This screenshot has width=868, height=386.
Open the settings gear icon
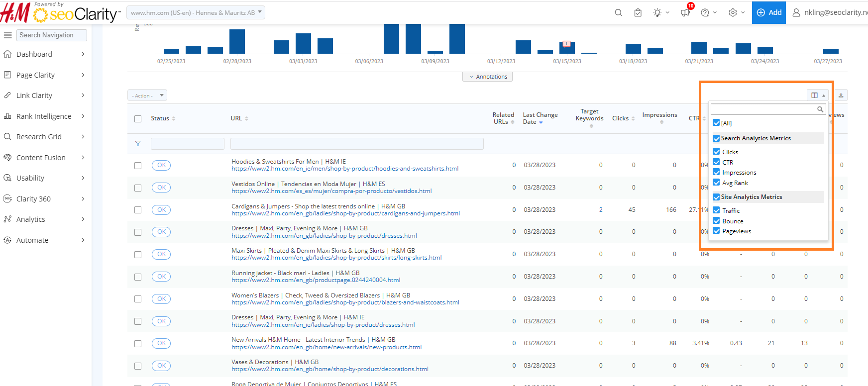coord(733,12)
